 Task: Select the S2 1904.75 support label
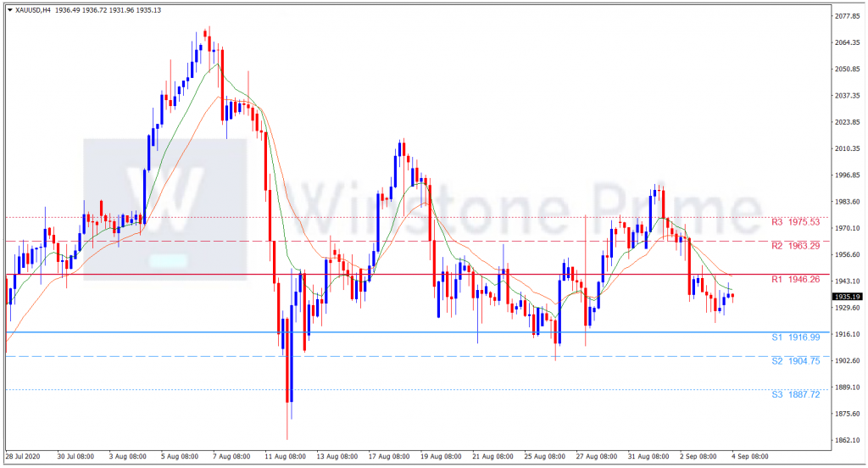(795, 361)
